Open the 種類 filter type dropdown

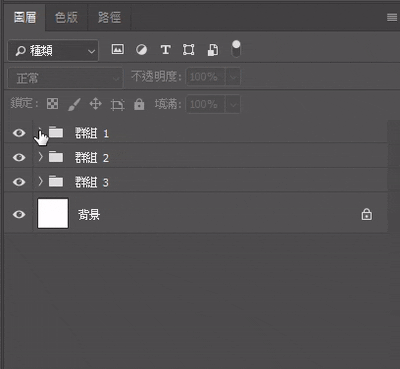[53, 51]
